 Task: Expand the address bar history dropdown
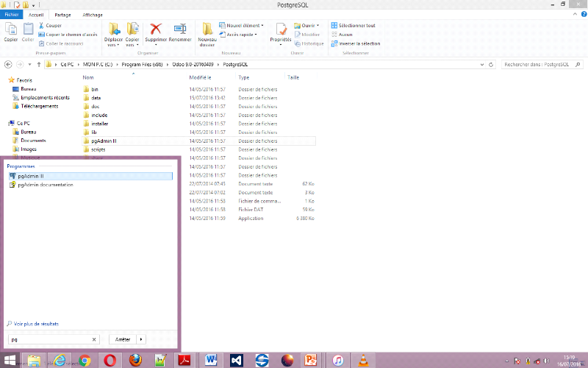(x=482, y=65)
